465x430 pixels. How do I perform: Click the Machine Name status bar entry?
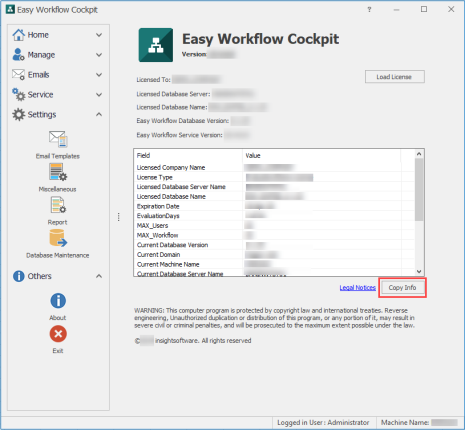[x=419, y=422]
